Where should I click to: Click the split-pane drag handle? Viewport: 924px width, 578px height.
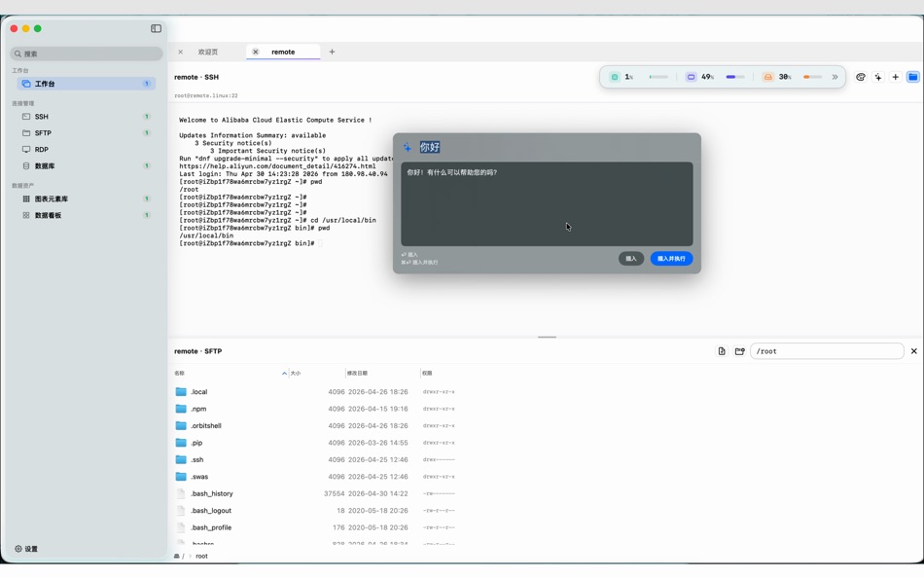coord(547,338)
